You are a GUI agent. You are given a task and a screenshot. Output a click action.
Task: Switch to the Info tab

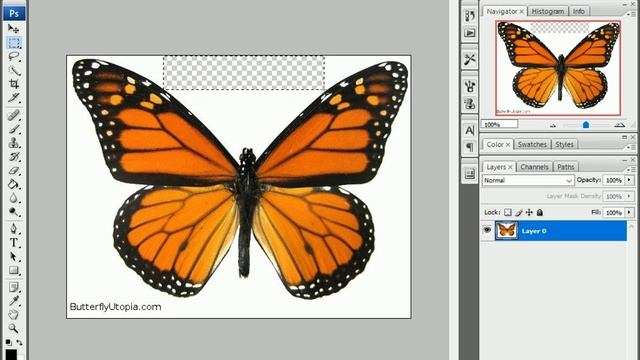[x=579, y=11]
